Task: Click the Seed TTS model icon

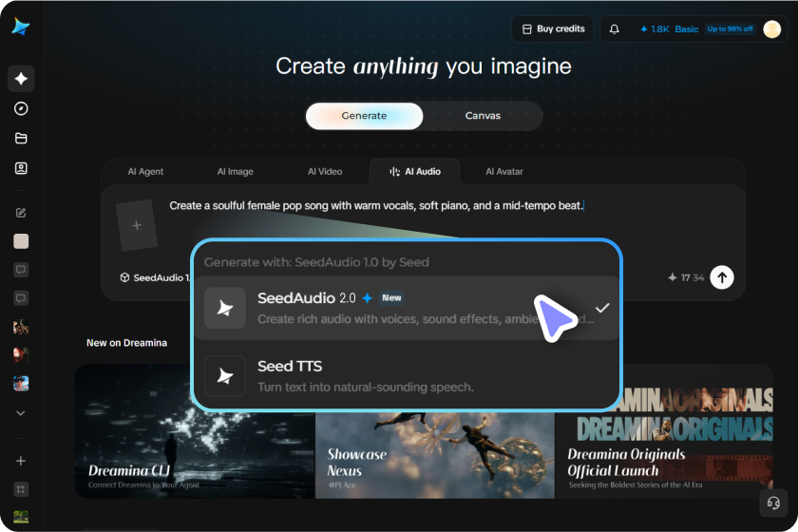Action: (225, 376)
